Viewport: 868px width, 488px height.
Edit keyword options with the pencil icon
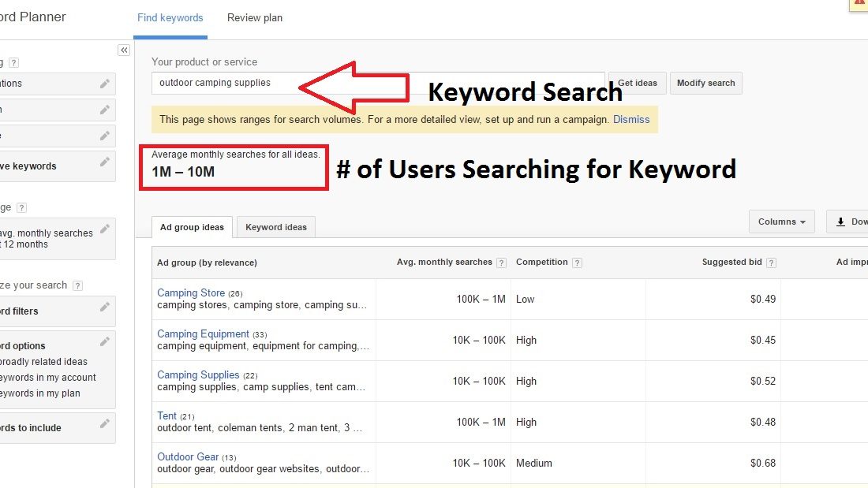(105, 342)
